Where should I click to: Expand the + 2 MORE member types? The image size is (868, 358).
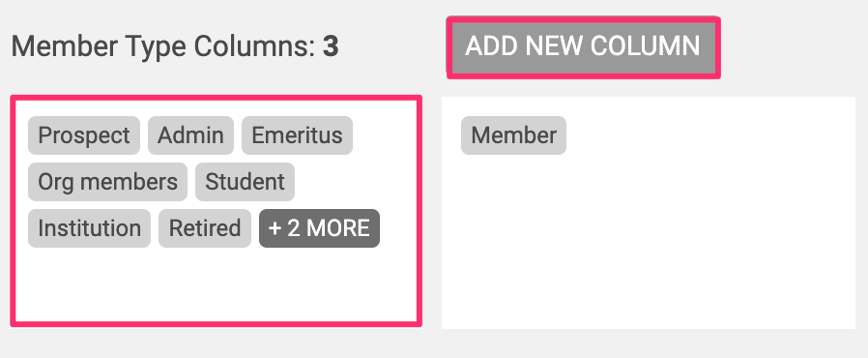[319, 228]
